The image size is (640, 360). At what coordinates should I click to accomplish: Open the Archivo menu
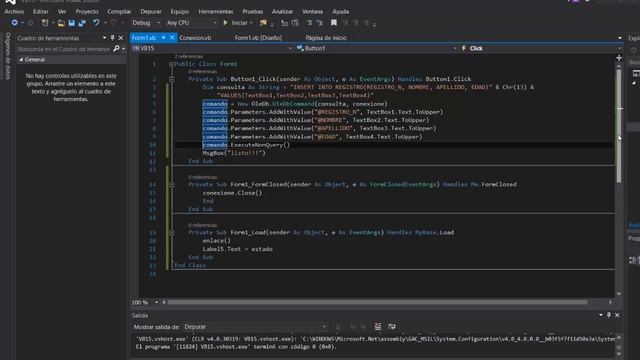[x=14, y=11]
